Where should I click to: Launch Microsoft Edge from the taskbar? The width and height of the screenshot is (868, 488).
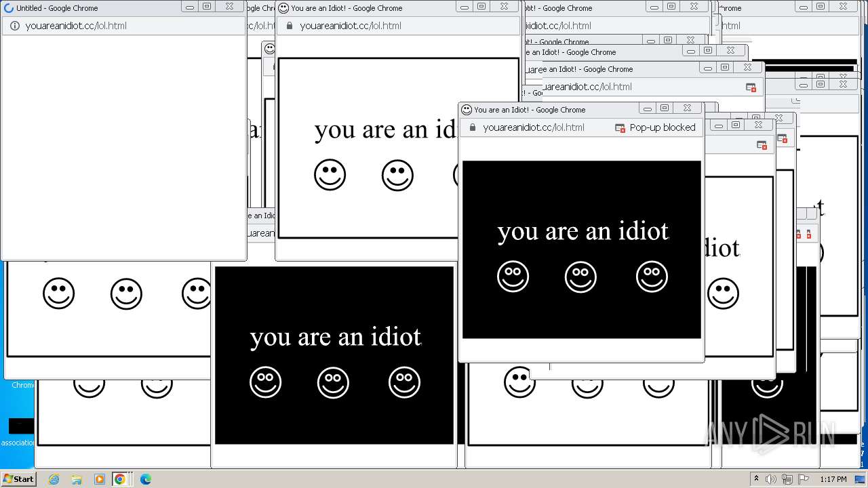pos(145,479)
